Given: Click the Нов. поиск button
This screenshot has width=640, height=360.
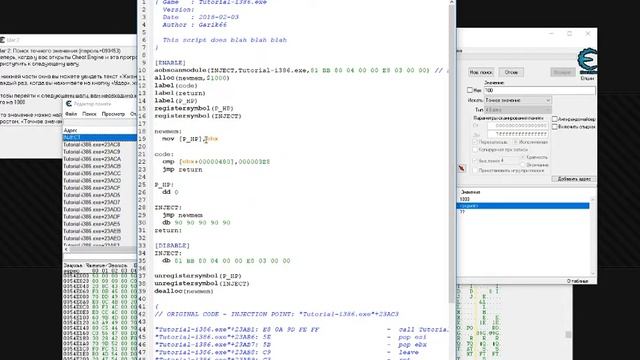Looking at the screenshot, I should point(481,72).
